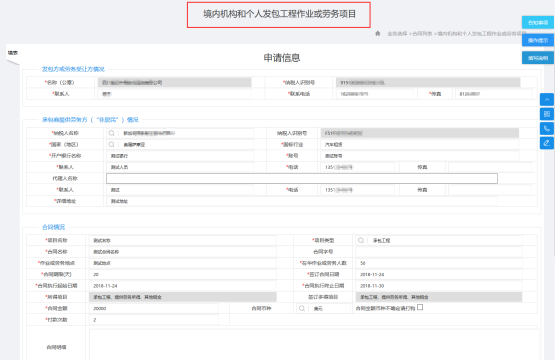
Task: Click the greyed 签订多得项目 field
Action: coord(439,297)
